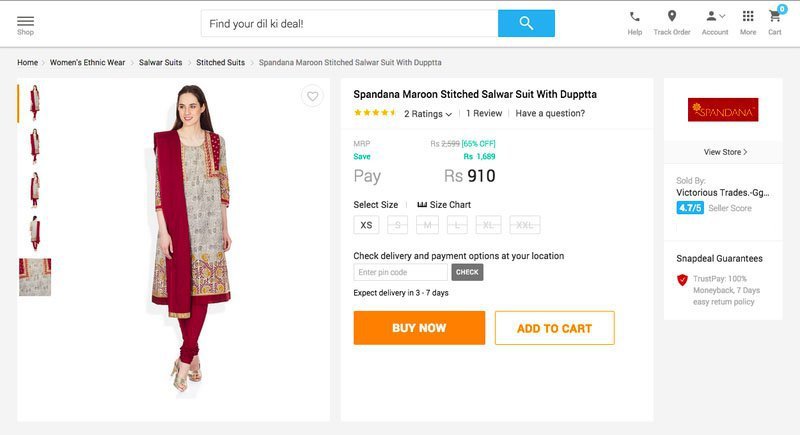The width and height of the screenshot is (800, 435).
Task: Focus the Enter pin code field
Action: 401,272
